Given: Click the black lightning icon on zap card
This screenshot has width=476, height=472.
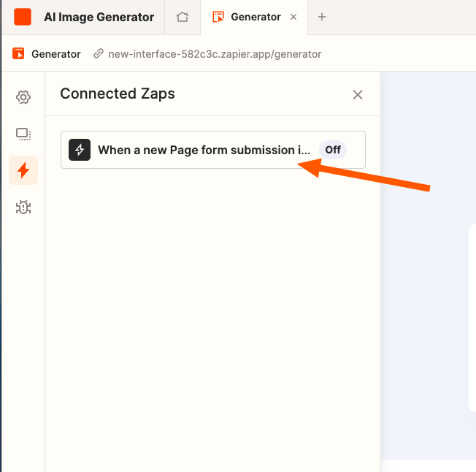Looking at the screenshot, I should coord(80,150).
